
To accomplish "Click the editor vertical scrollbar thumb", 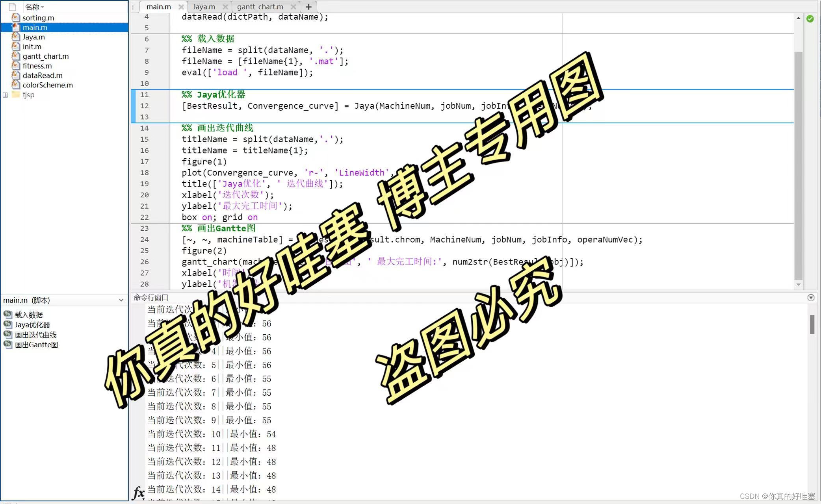I will click(x=799, y=165).
